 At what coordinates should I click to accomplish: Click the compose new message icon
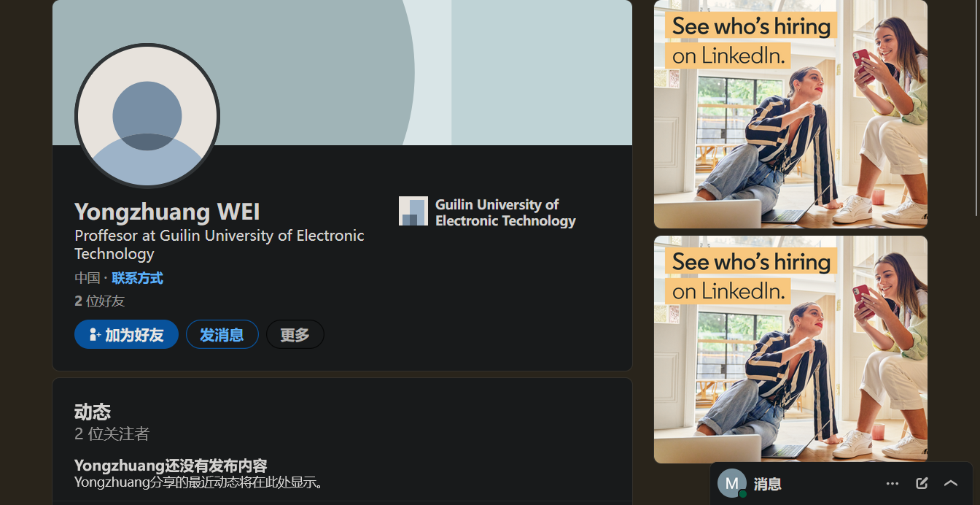(x=922, y=483)
